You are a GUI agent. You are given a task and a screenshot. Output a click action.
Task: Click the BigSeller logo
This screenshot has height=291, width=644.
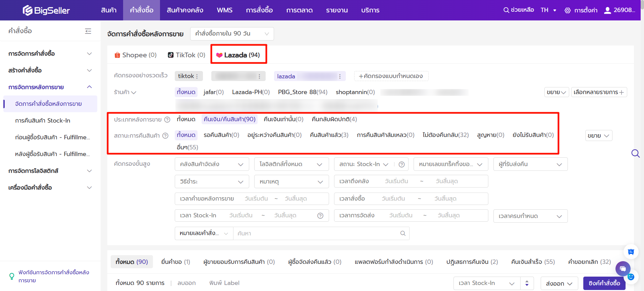tap(46, 10)
